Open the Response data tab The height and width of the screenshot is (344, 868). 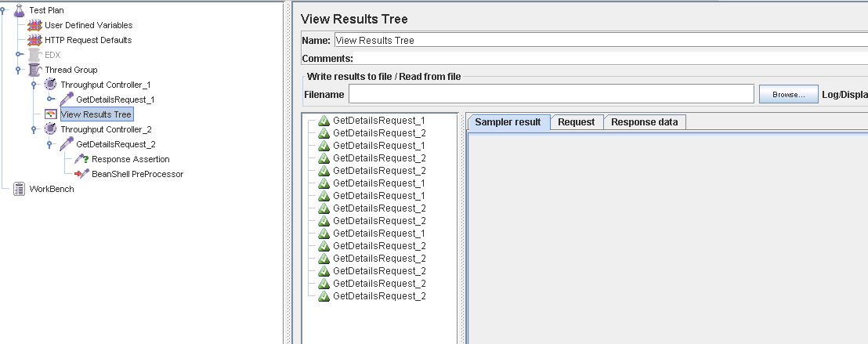(x=645, y=122)
